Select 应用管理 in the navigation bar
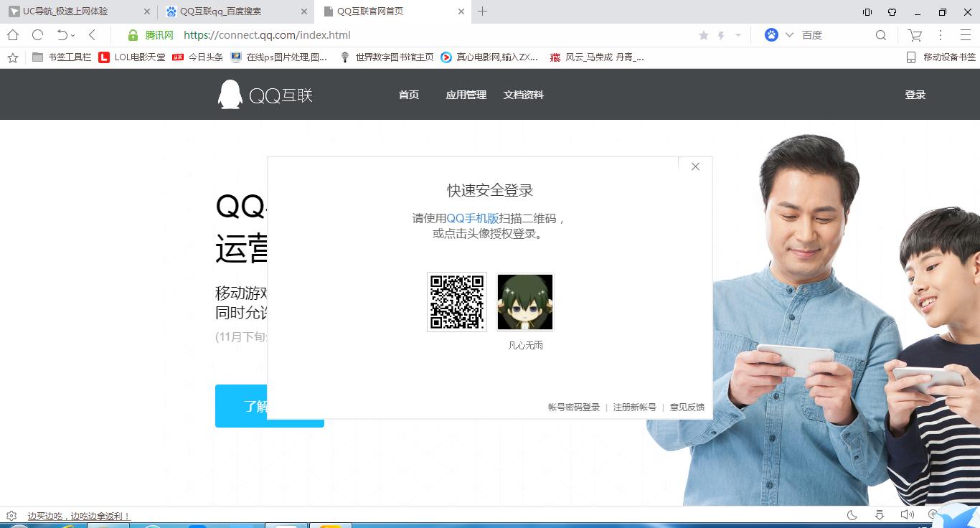Viewport: 980px width, 528px height. [x=466, y=94]
